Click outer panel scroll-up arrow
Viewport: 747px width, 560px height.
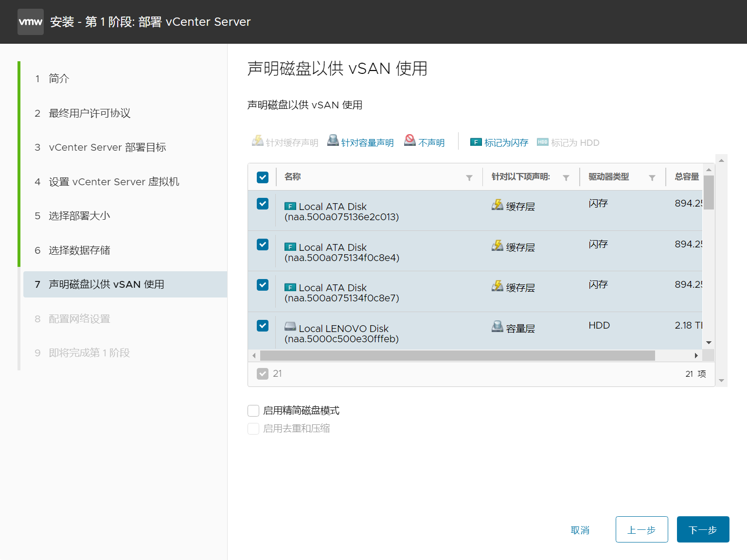point(722,160)
